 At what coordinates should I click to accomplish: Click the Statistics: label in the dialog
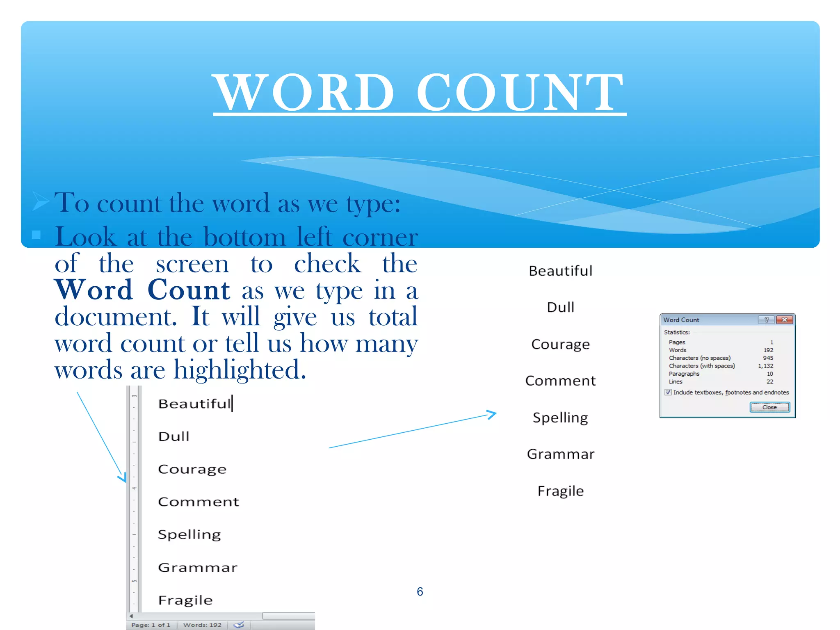coord(677,332)
